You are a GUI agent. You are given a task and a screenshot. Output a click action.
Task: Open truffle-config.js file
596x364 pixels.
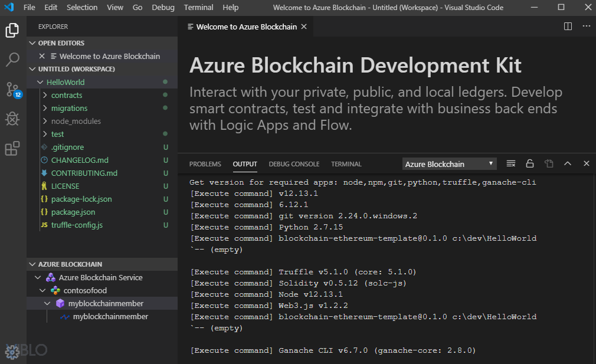coord(77,225)
